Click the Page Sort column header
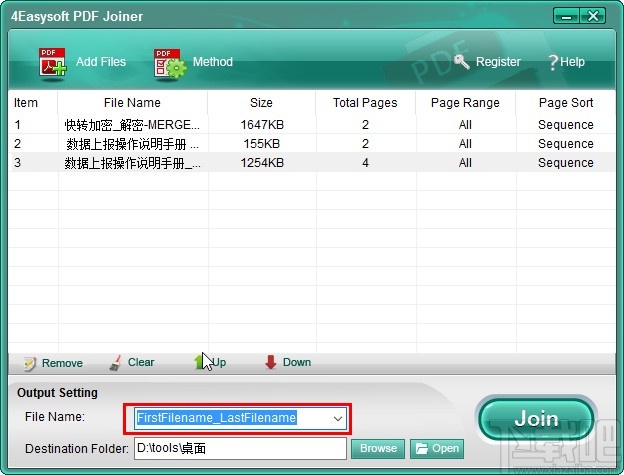 point(566,103)
